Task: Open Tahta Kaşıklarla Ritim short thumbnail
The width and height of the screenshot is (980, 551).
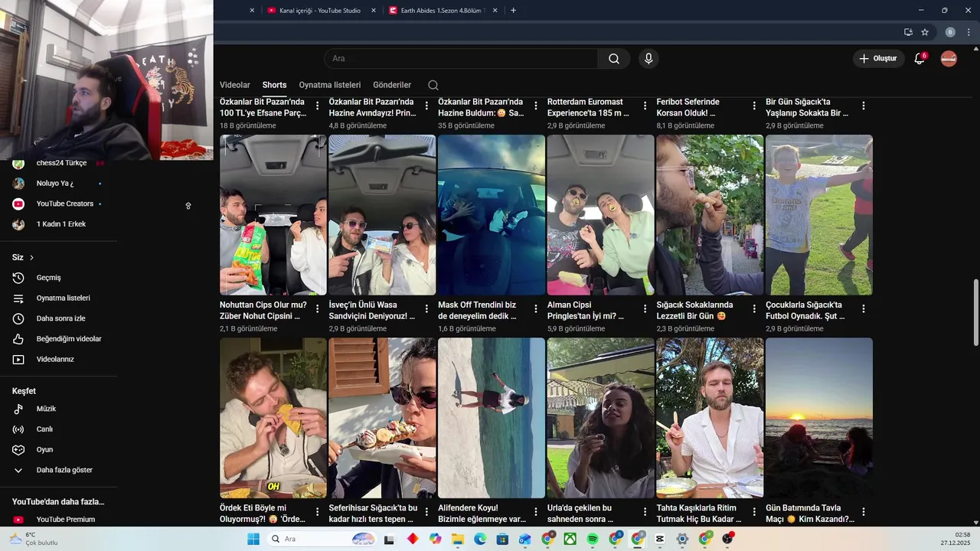Action: pyautogui.click(x=710, y=418)
